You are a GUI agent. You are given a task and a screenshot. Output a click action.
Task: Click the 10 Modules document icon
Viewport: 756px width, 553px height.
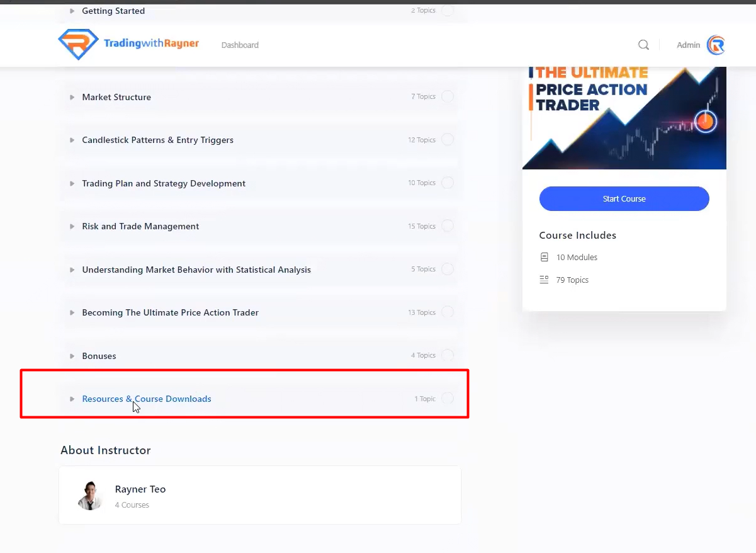544,257
